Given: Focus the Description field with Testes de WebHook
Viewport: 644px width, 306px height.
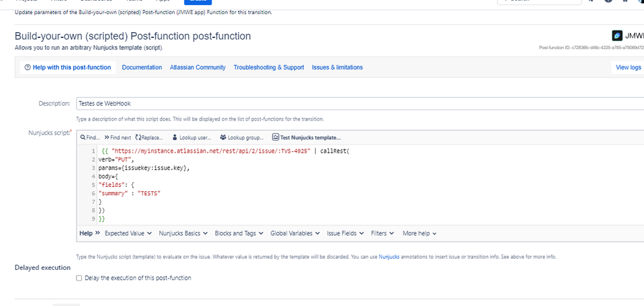Looking at the screenshot, I should tap(360, 104).
